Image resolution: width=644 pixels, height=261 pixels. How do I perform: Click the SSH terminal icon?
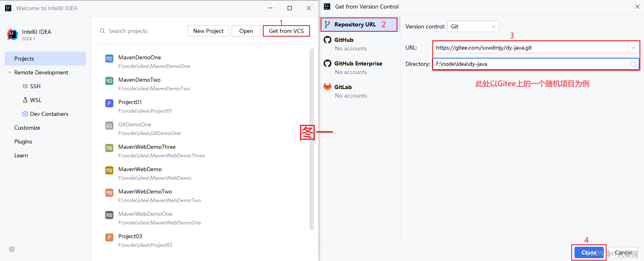pos(25,86)
